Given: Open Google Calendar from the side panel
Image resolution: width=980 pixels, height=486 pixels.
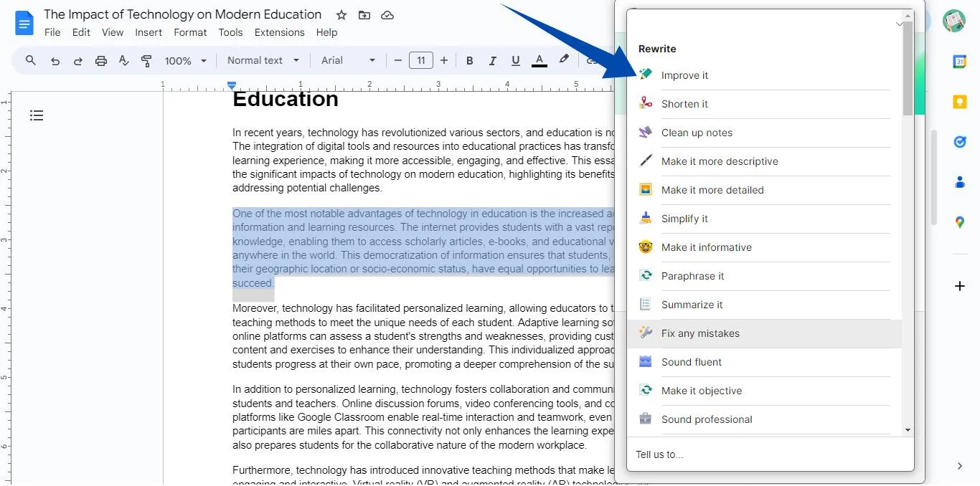Looking at the screenshot, I should click(x=959, y=62).
